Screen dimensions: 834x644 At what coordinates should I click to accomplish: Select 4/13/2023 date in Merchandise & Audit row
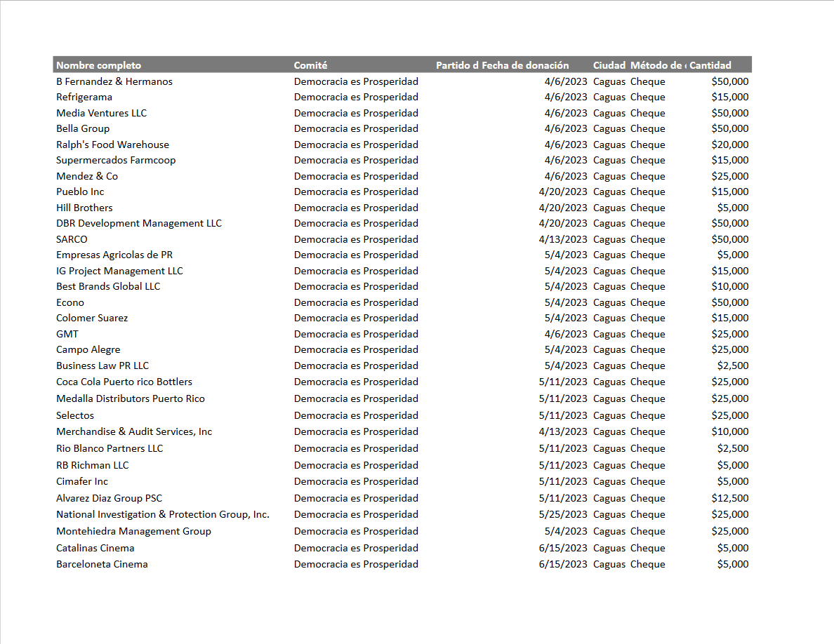tap(563, 431)
